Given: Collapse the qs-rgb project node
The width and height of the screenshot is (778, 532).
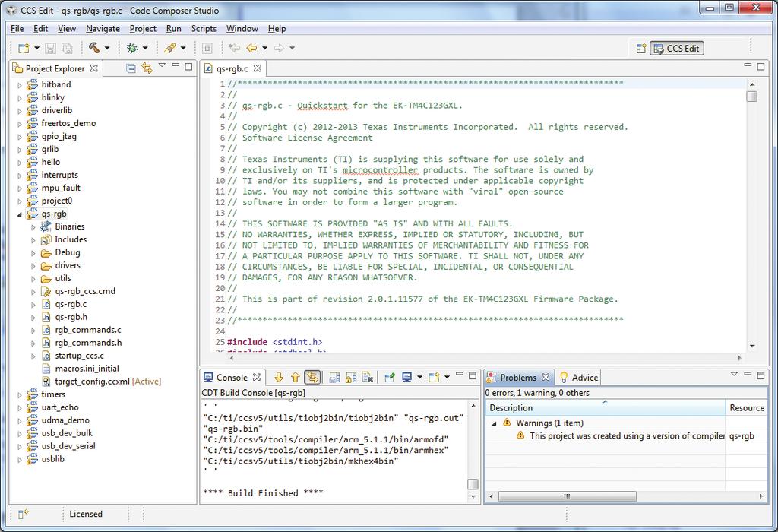Looking at the screenshot, I should pyautogui.click(x=20, y=214).
